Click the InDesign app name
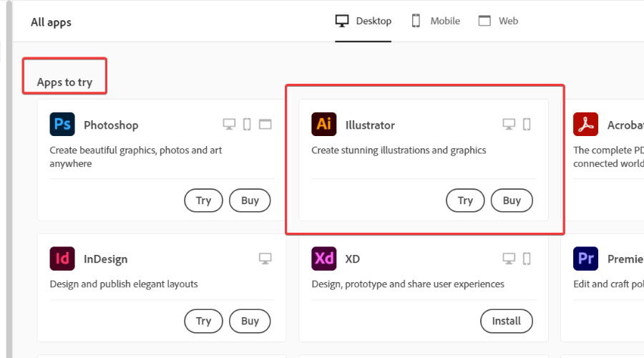The width and height of the screenshot is (644, 358). pos(106,259)
